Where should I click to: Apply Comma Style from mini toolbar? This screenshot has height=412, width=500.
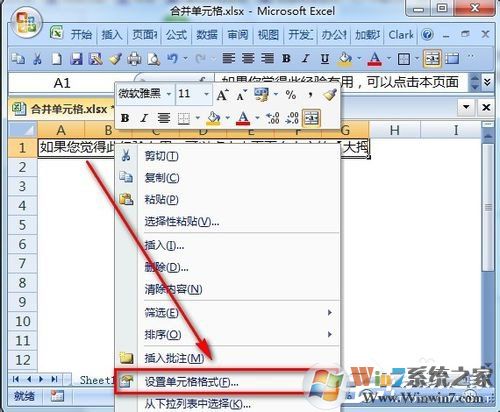(x=310, y=95)
